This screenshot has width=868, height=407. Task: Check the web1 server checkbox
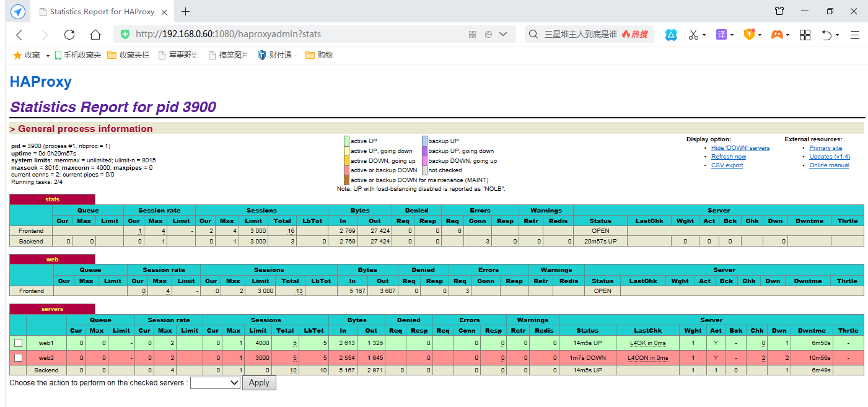18,343
